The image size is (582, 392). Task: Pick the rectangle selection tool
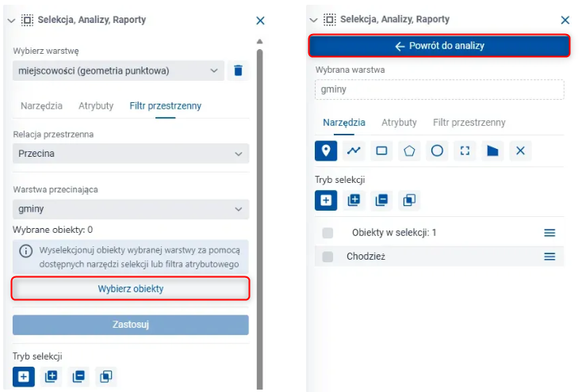point(381,150)
